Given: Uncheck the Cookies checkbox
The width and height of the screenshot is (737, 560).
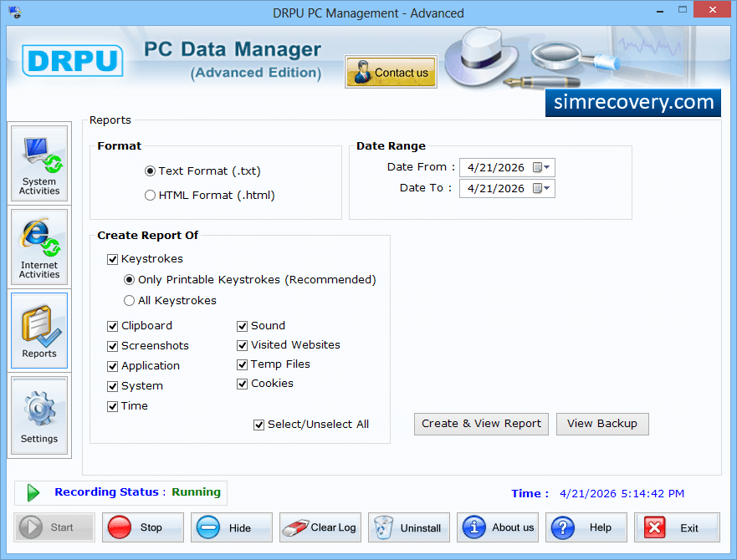Looking at the screenshot, I should click(x=242, y=384).
